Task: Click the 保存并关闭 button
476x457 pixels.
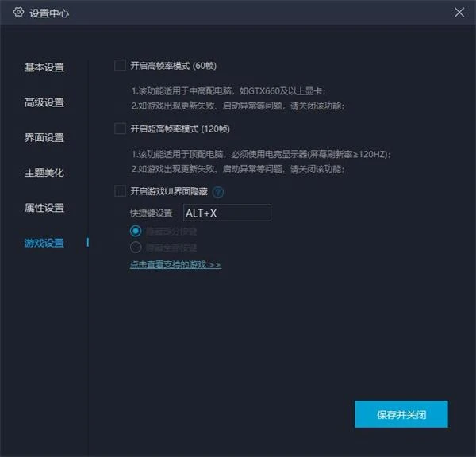Action: coord(401,414)
